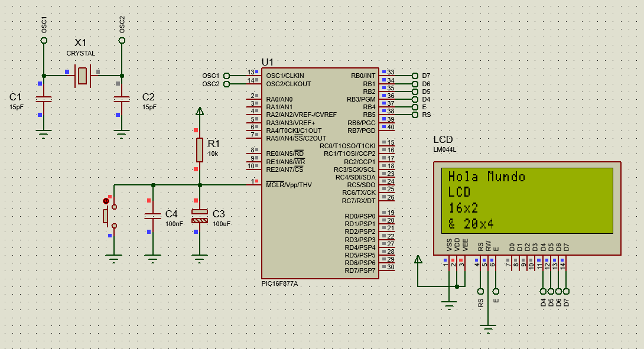Viewport: 644px width, 349px height.
Task: Select the OSC1/CLKIN pin label
Action: [x=285, y=76]
